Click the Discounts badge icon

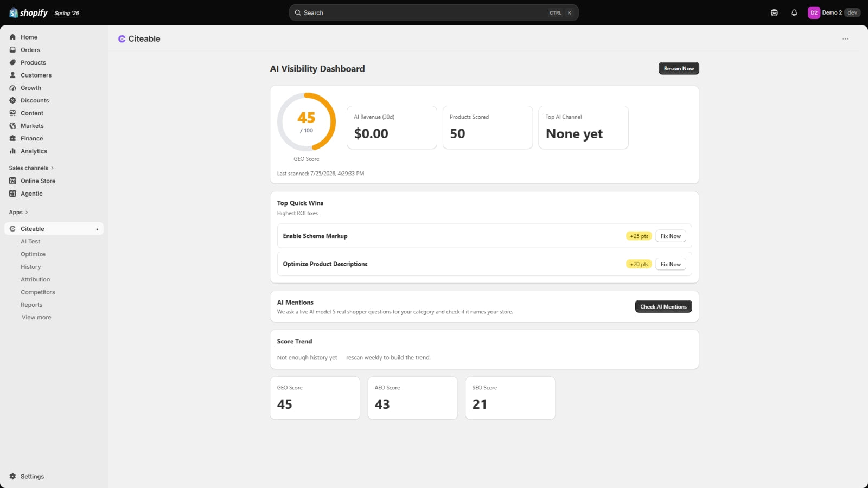point(12,100)
